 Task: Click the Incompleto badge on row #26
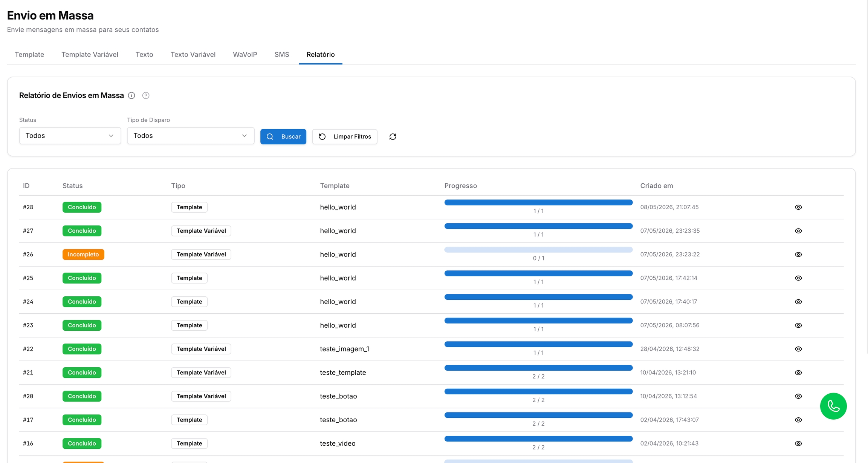click(x=83, y=254)
